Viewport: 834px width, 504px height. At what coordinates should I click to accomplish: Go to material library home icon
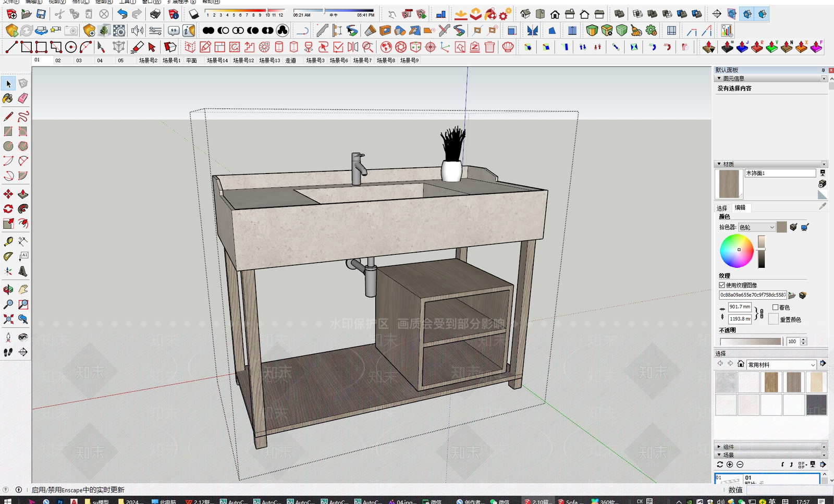point(741,364)
